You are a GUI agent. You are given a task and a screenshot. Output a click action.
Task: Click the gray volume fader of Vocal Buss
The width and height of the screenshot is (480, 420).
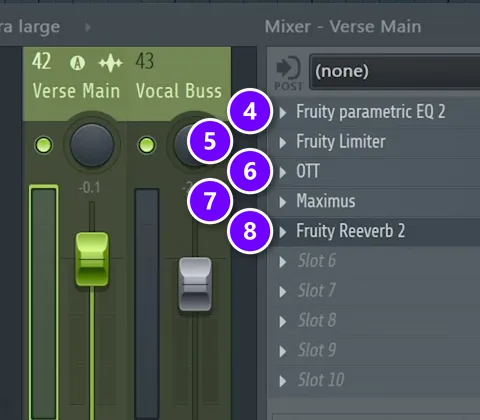pyautogui.click(x=195, y=284)
